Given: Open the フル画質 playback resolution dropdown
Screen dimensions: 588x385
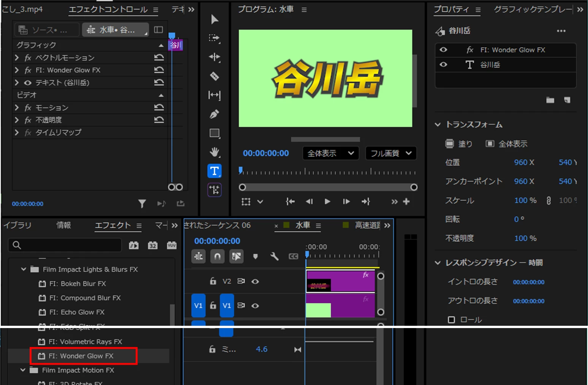Looking at the screenshot, I should 391,153.
